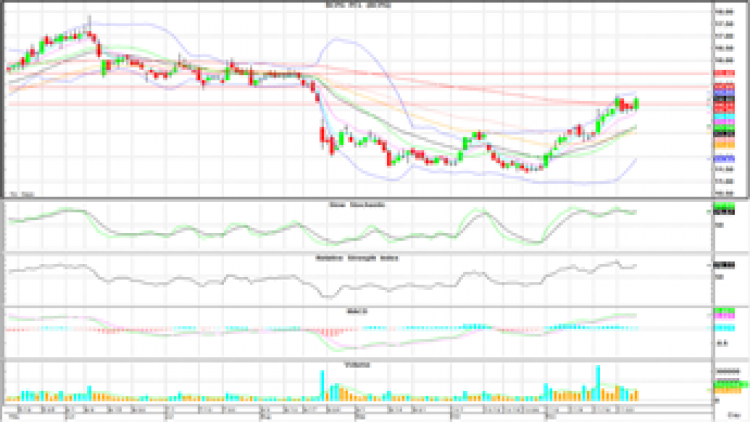Select the upper red horizontal resistance line
Image resolution: width=750 pixels, height=422 pixels.
tap(400, 74)
